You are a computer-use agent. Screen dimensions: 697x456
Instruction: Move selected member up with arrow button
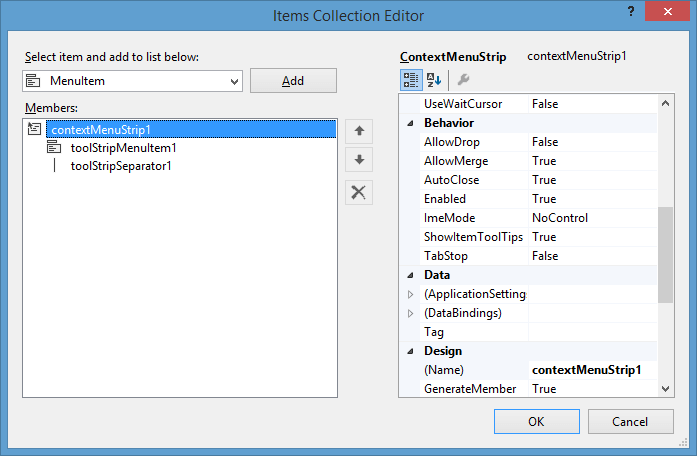coord(359,131)
